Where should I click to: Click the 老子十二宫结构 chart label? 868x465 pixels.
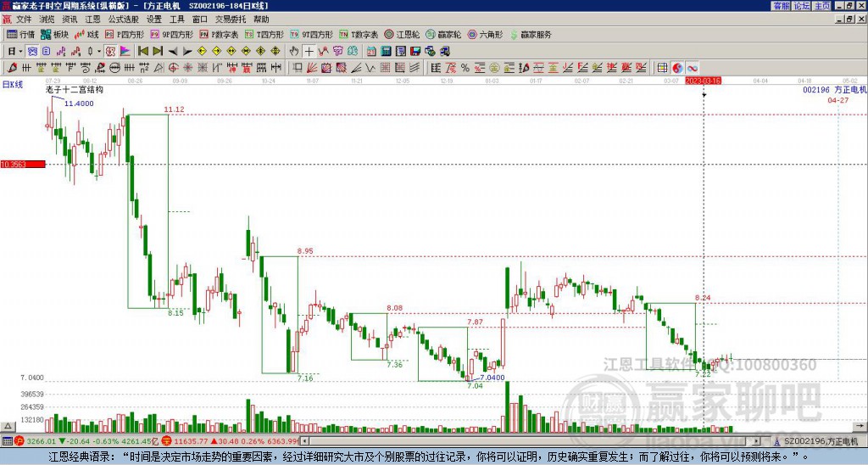click(75, 89)
